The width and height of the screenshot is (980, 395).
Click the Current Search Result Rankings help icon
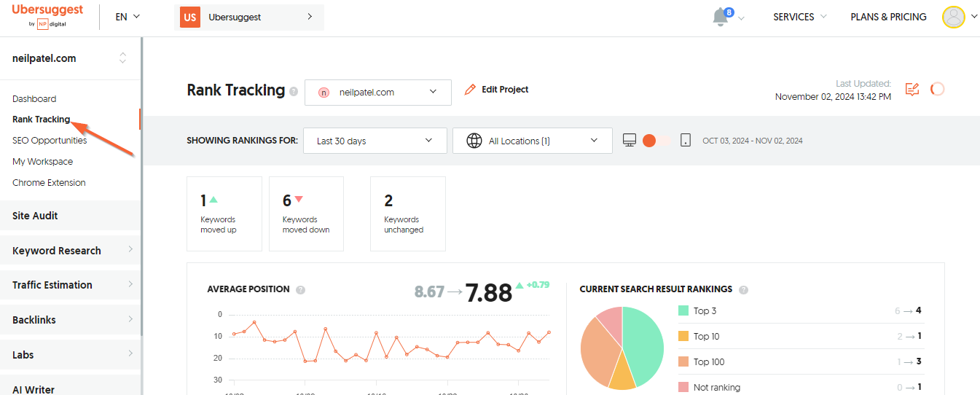744,290
